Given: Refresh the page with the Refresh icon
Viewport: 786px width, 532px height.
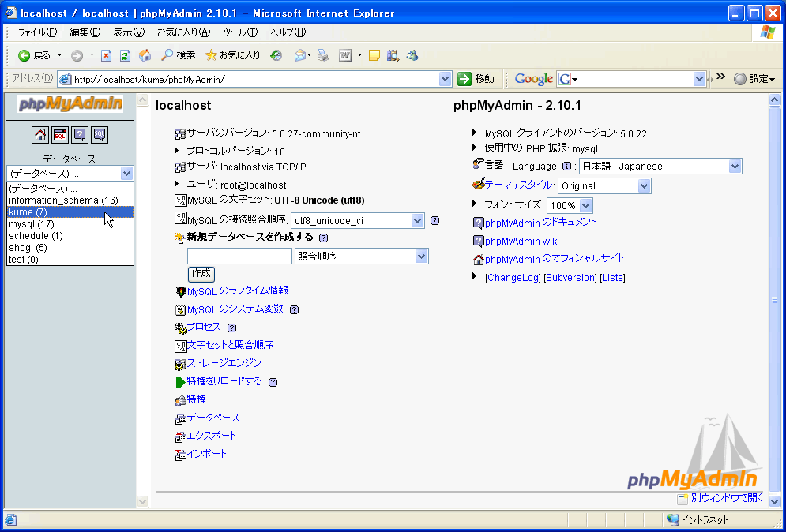Looking at the screenshot, I should click(126, 55).
